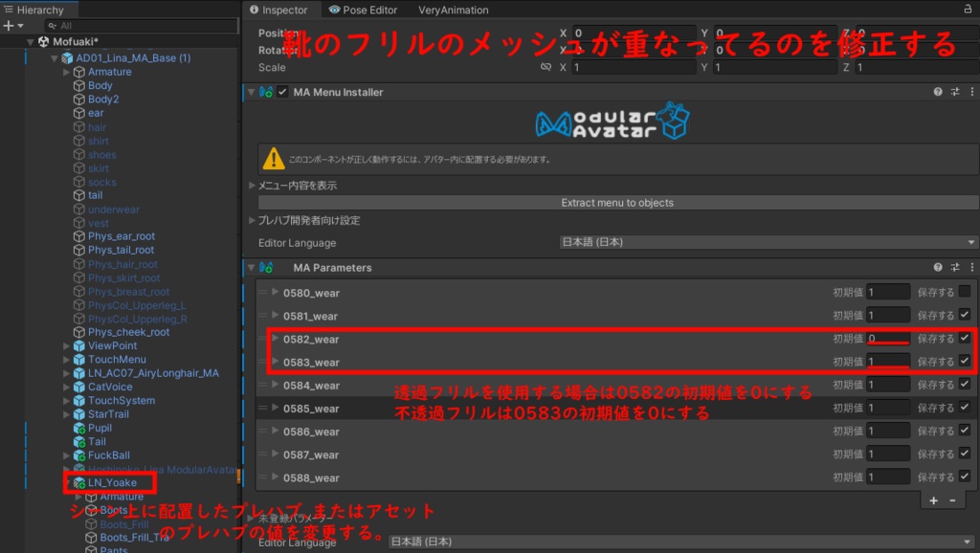The height and width of the screenshot is (553, 980).
Task: Click the Phys_ear_root cube icon
Action: pos(79,236)
